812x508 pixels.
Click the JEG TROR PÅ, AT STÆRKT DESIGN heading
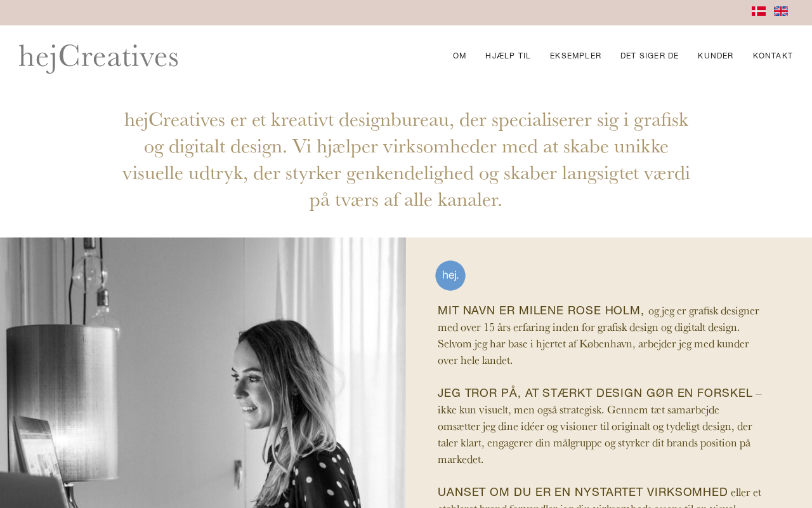coord(595,393)
